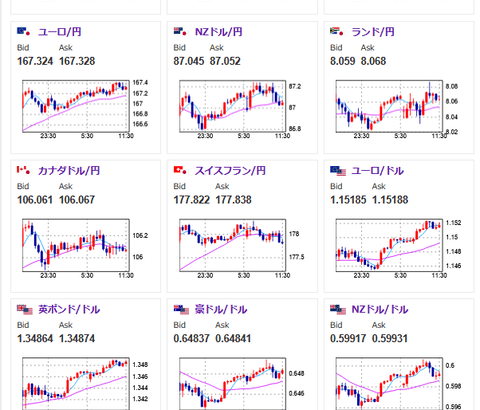Open the スイスフラン/円 link
The image size is (480, 410).
point(230,171)
